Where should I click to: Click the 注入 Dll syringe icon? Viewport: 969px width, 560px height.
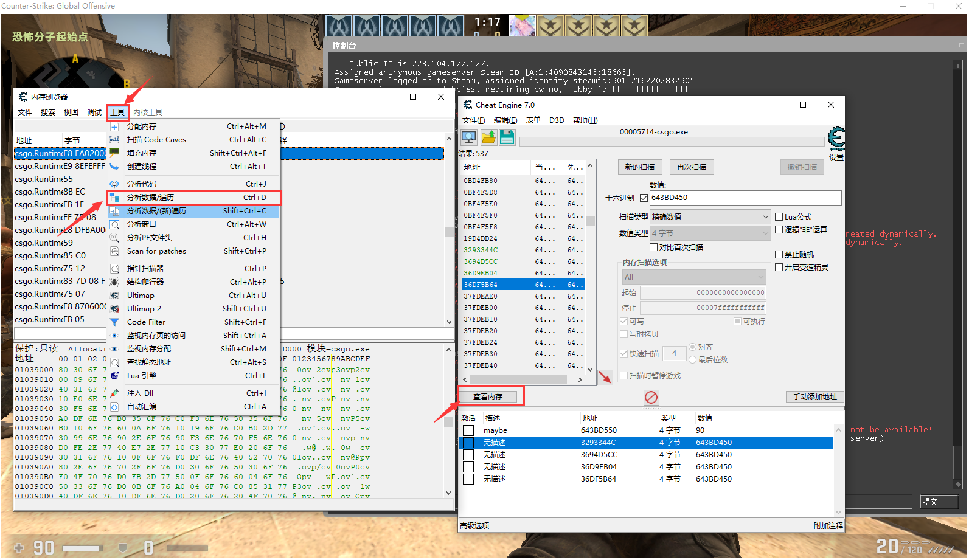point(114,393)
